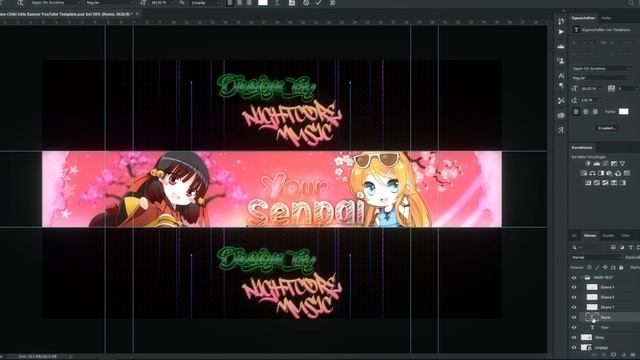Add a Black & White adjustment
Viewport: 640px width, 360px height.
pos(601,173)
